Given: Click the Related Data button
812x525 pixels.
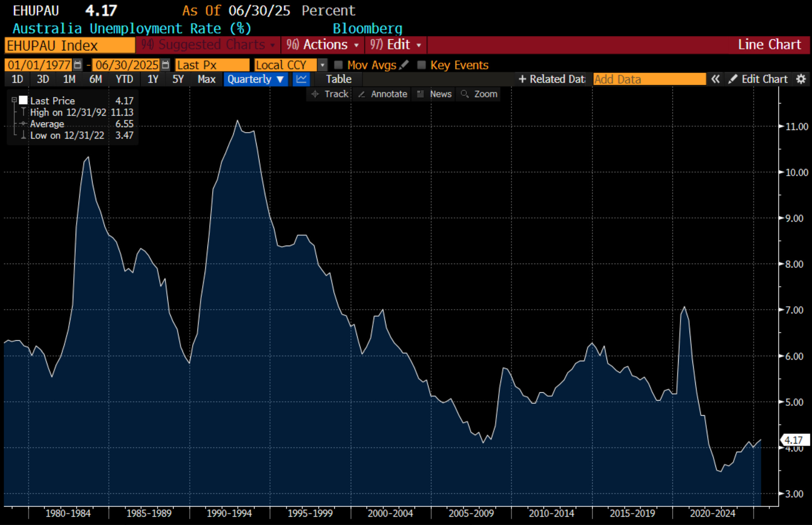Looking at the screenshot, I should 552,79.
